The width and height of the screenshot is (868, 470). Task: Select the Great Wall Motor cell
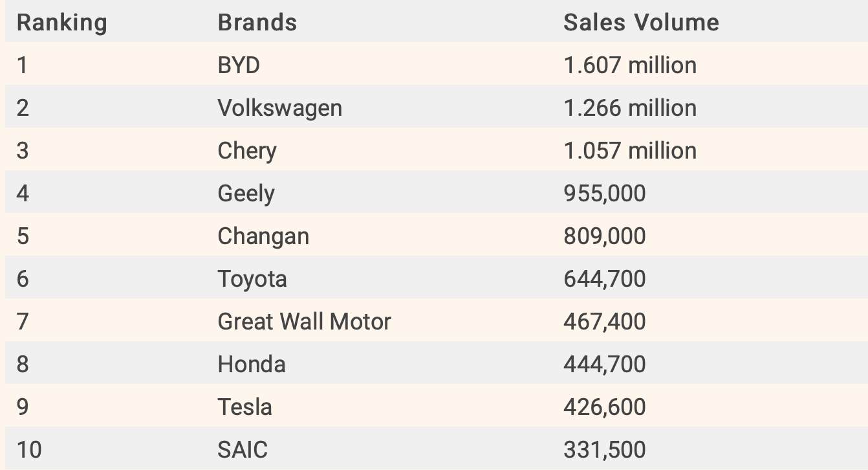[x=304, y=322]
